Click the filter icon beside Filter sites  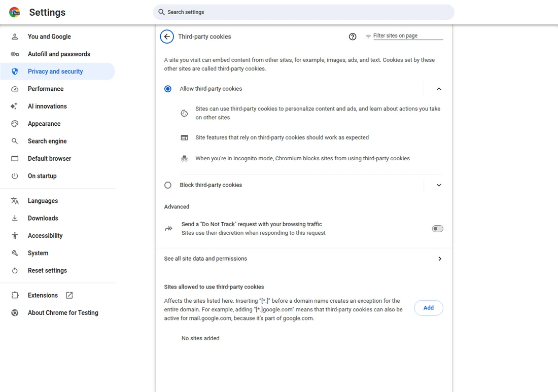point(368,37)
